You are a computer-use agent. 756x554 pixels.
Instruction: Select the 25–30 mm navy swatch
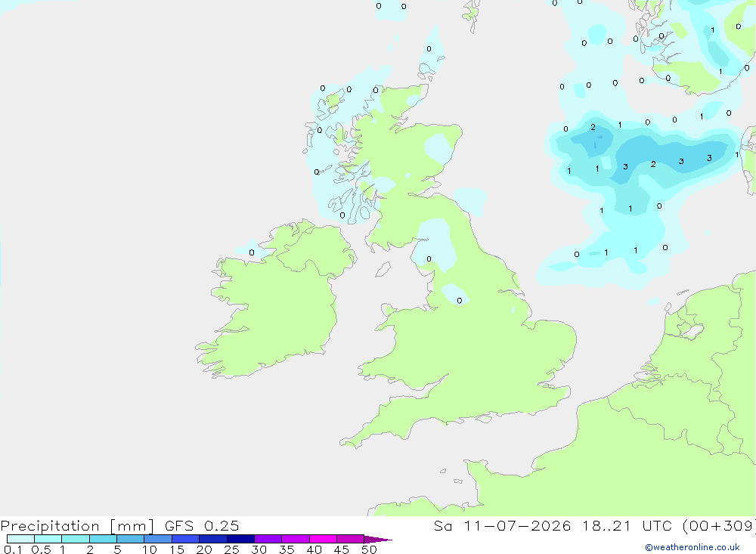pos(240,539)
